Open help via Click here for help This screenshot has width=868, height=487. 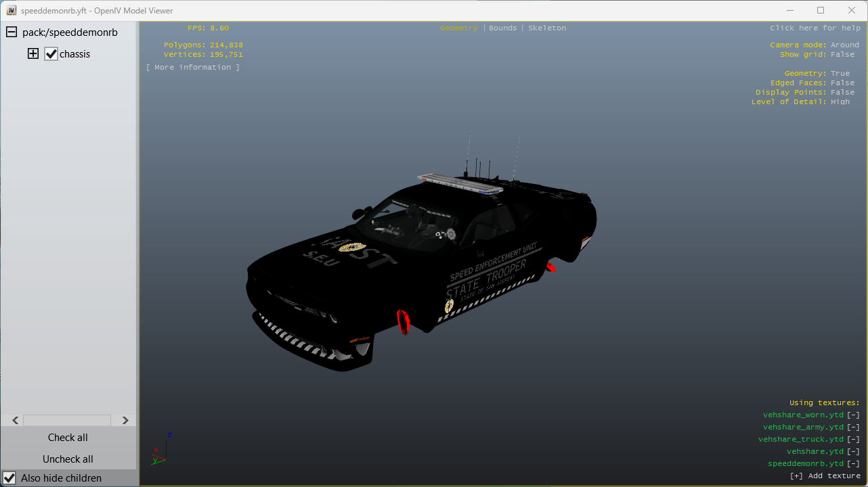815,28
